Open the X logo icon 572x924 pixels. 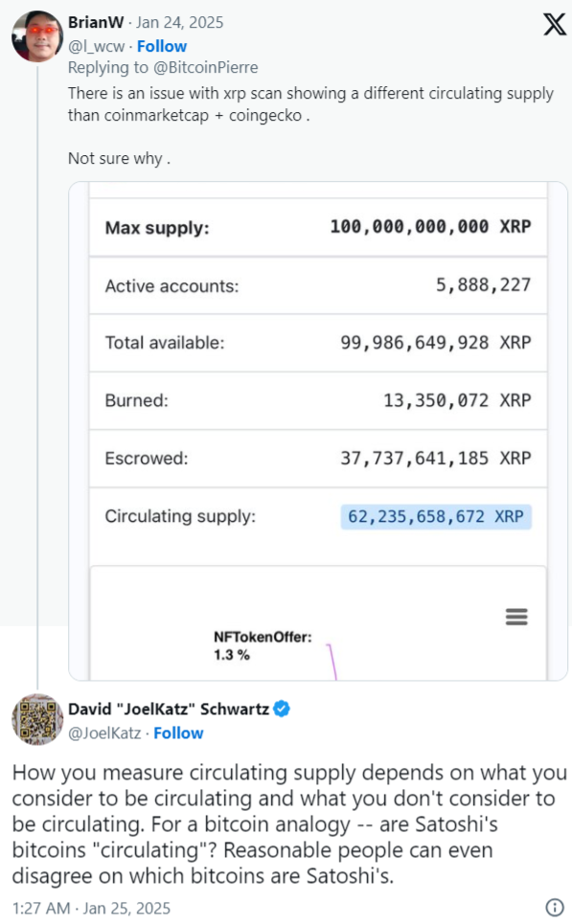[555, 24]
